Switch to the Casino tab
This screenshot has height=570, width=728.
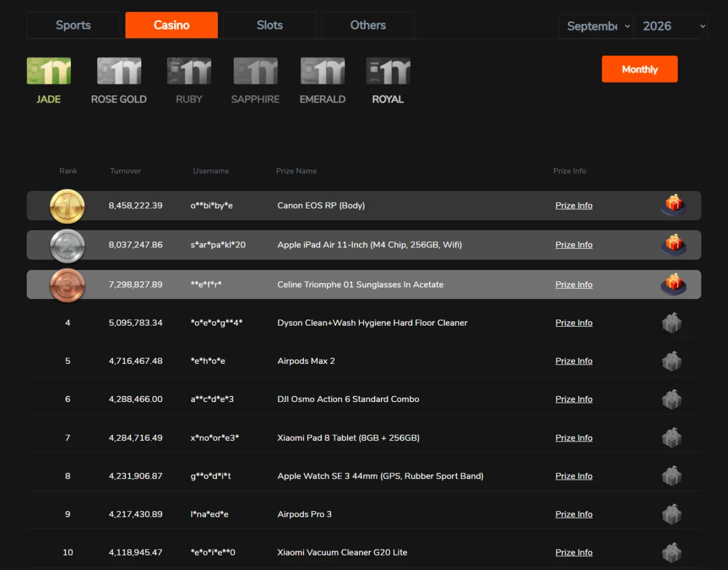point(172,25)
